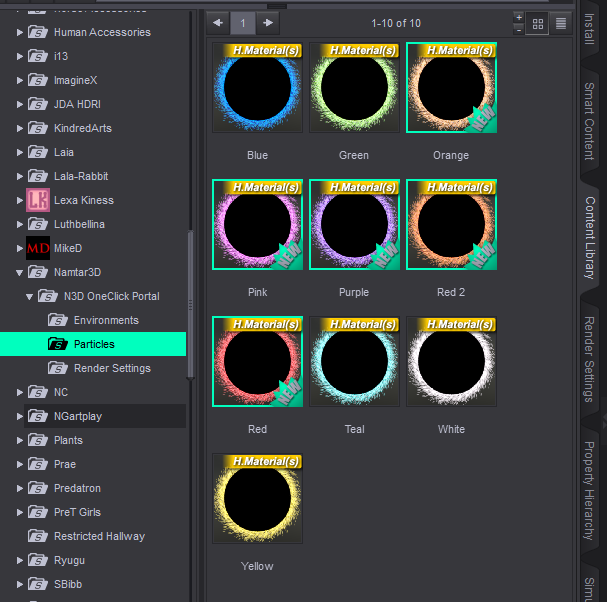Click the Lexa Kiness vendor icon
Image resolution: width=607 pixels, height=602 pixels.
pyautogui.click(x=38, y=200)
